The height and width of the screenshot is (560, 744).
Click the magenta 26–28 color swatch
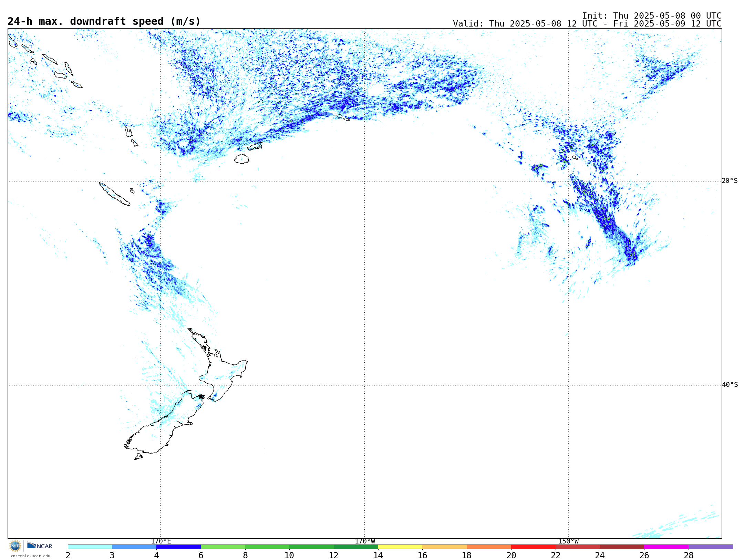pos(666,547)
